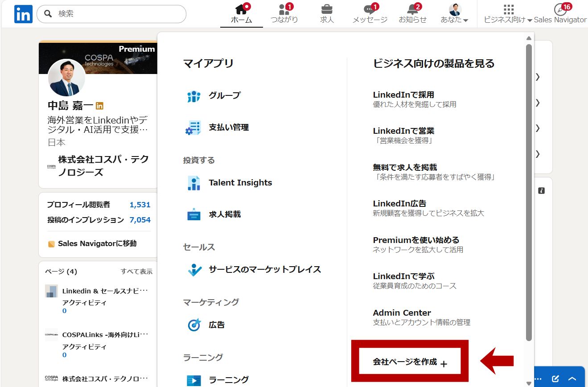Open the 広告 advertising icon

193,325
